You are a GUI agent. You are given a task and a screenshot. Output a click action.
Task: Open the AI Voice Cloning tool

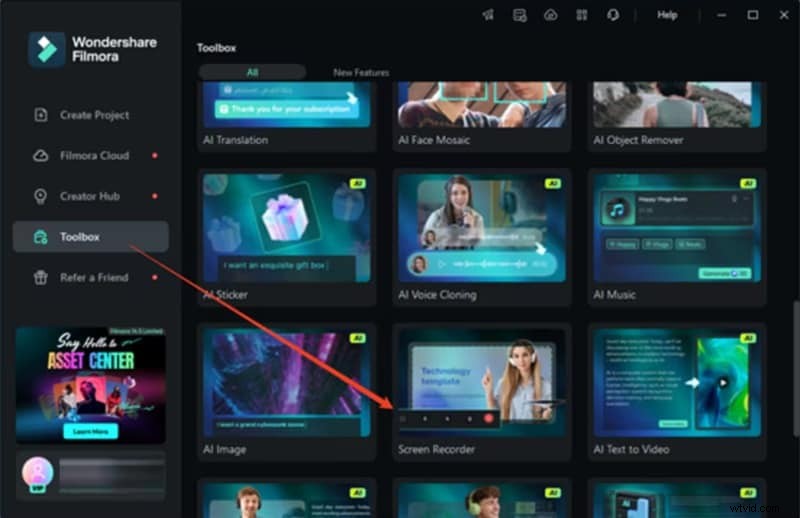tap(481, 228)
